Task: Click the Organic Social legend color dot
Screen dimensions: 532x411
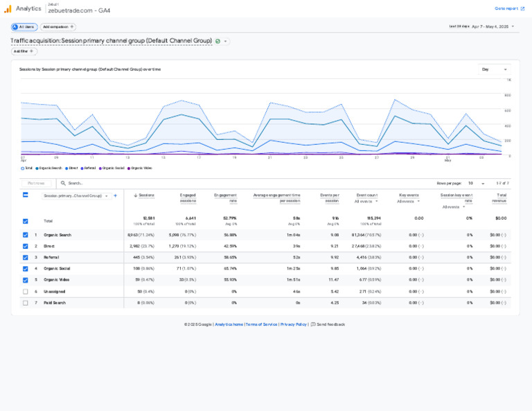Action: (100, 168)
